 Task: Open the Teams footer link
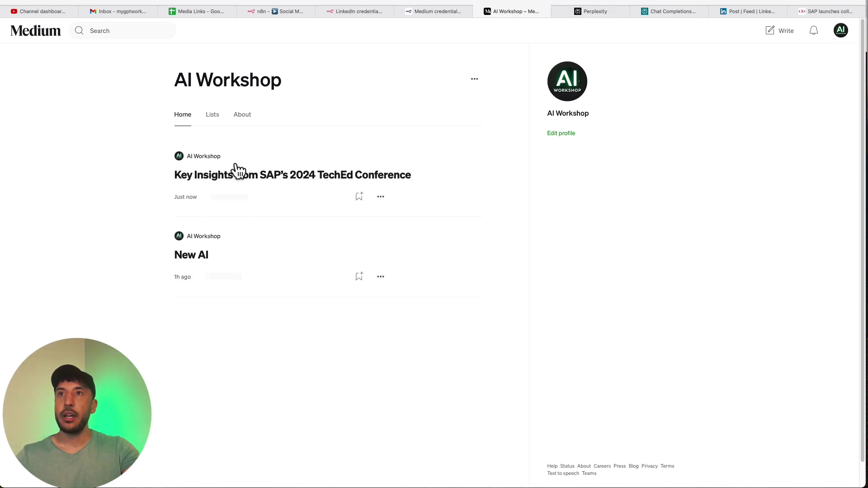[x=589, y=473]
